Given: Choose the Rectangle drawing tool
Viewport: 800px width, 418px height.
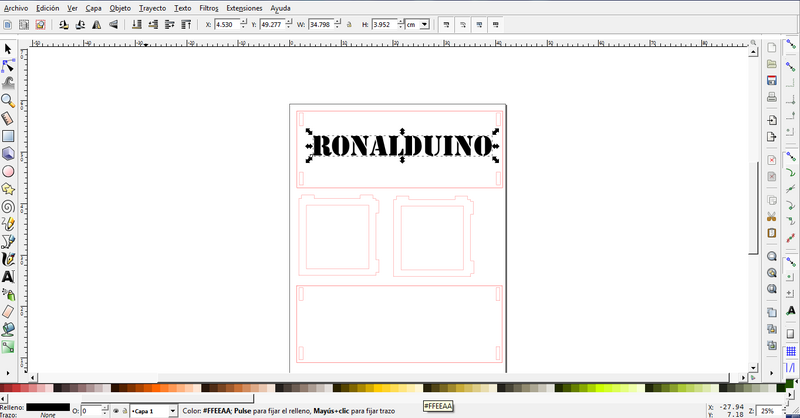Looking at the screenshot, I should tap(8, 135).
